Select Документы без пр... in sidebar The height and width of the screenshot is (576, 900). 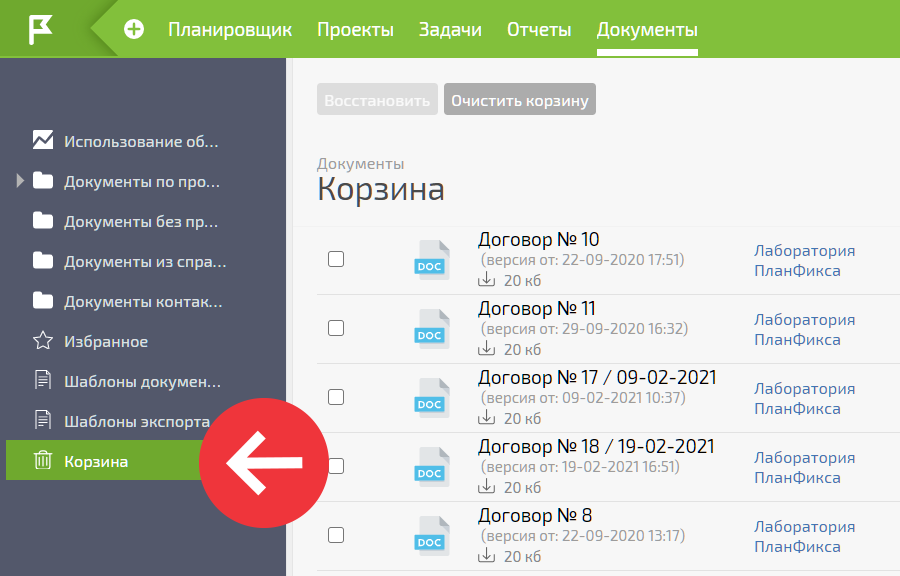click(x=141, y=221)
